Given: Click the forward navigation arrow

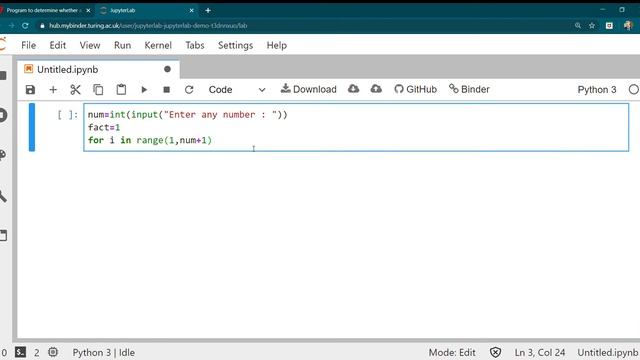Looking at the screenshot, I should 11,25.
